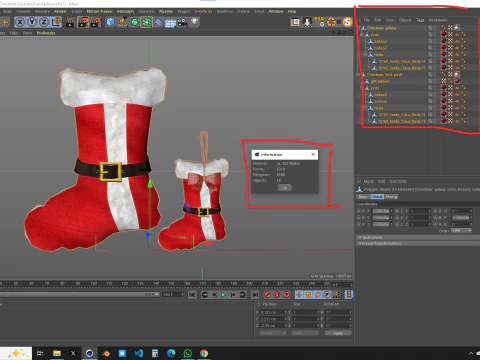Click the coordinate system icon after Z
Screen dimensions: 480x360
pos(56,22)
